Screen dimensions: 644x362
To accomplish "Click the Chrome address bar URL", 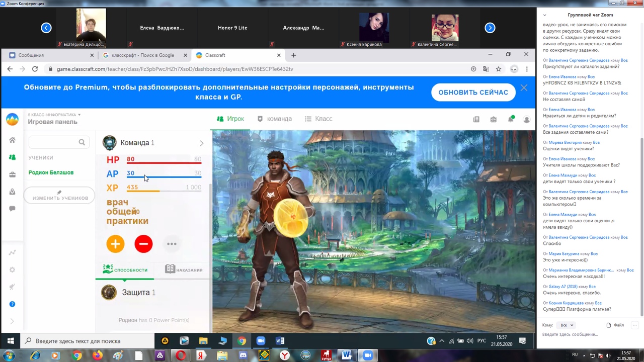I will pos(175,69).
